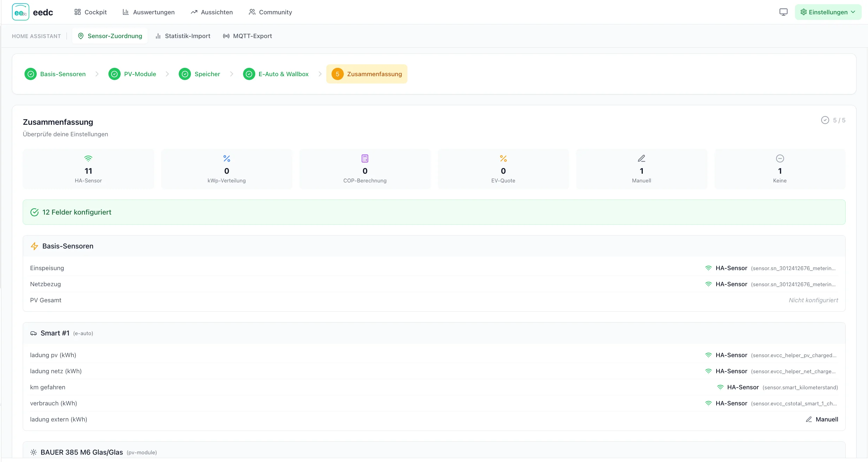868x462 pixels.
Task: Click the green checkmark on Basis-Sensoren step
Action: click(x=30, y=74)
